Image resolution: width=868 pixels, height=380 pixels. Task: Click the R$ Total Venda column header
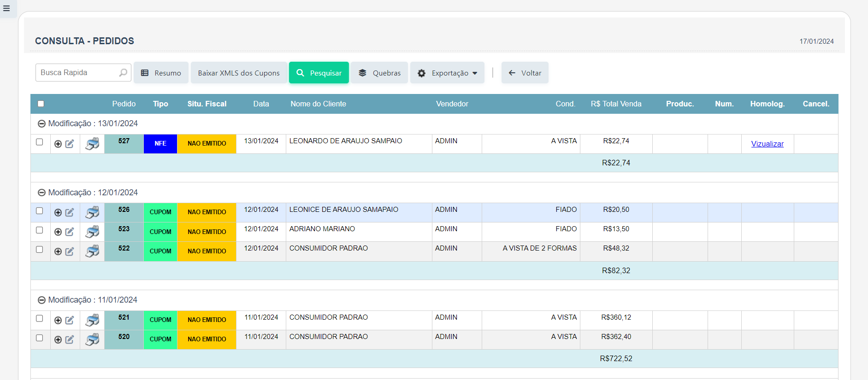click(x=616, y=104)
